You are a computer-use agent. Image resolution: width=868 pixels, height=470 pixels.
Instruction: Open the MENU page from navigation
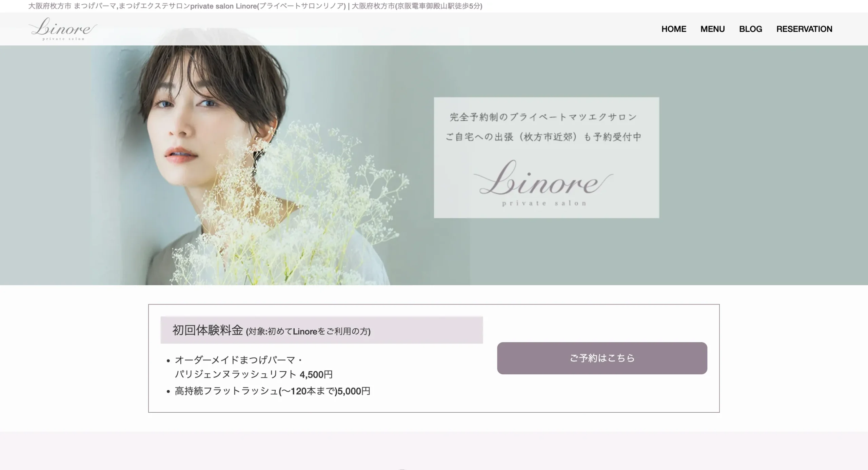tap(713, 29)
